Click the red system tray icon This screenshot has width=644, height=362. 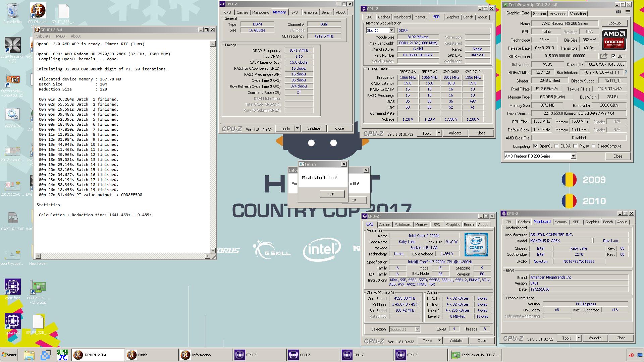632,355
